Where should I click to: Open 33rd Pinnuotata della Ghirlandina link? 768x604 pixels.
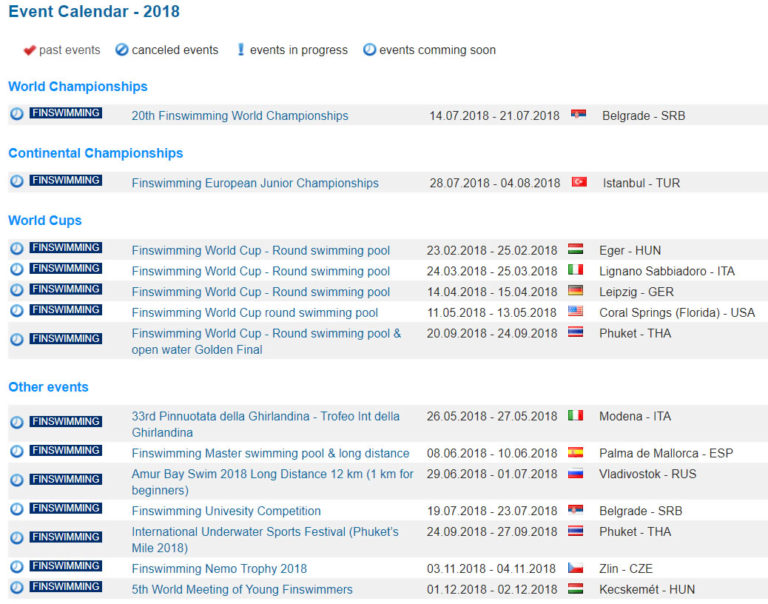(265, 424)
